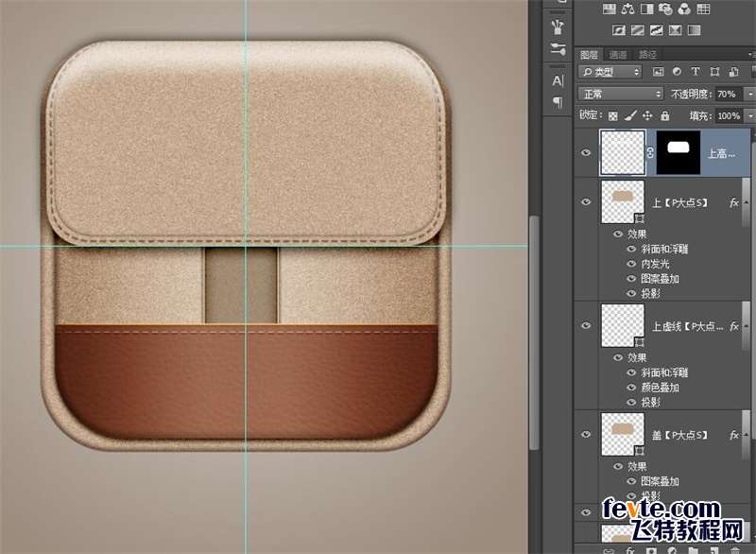Viewport: 756px width, 554px height.
Task: Click the lock all padlock icon
Action: [665, 115]
